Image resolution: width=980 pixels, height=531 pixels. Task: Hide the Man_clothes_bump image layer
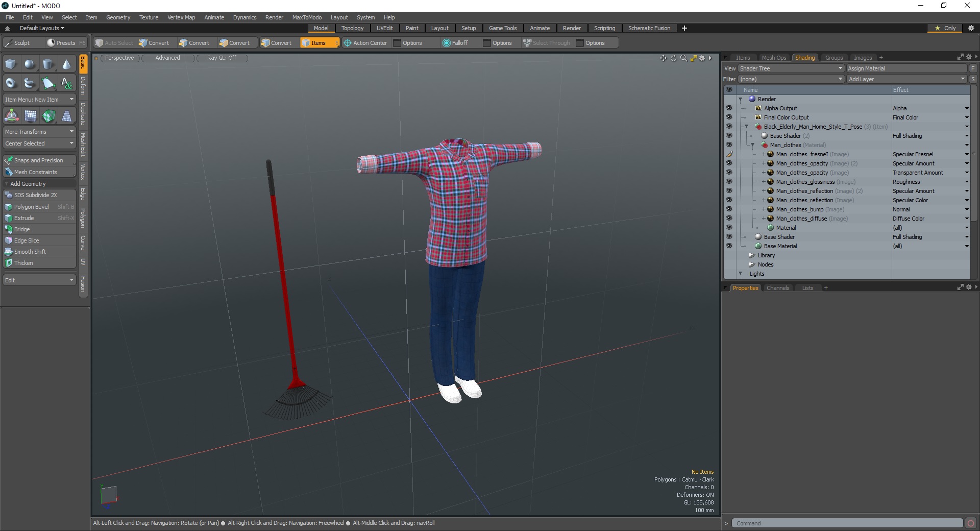729,209
